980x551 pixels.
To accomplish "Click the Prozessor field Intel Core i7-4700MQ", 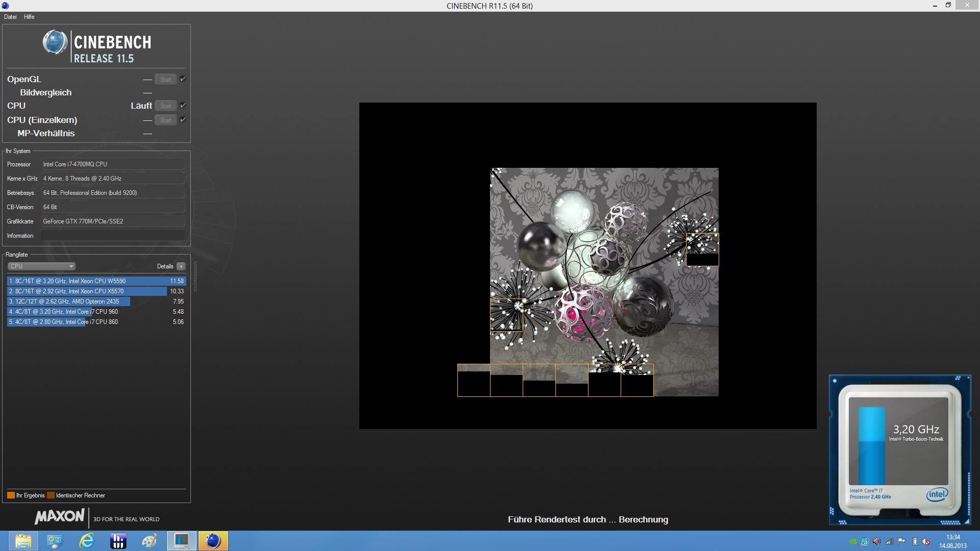I will click(113, 164).
